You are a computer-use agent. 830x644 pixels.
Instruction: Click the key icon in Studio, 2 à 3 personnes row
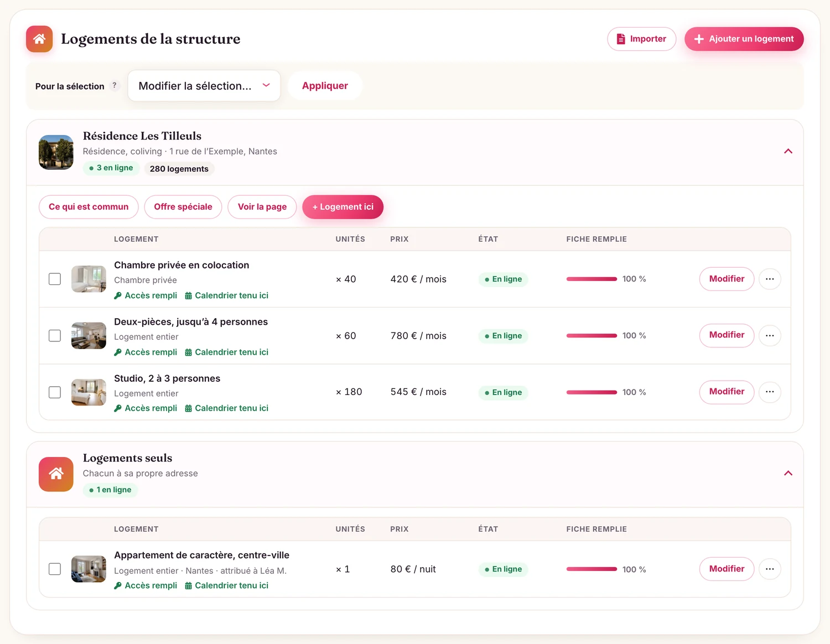118,408
